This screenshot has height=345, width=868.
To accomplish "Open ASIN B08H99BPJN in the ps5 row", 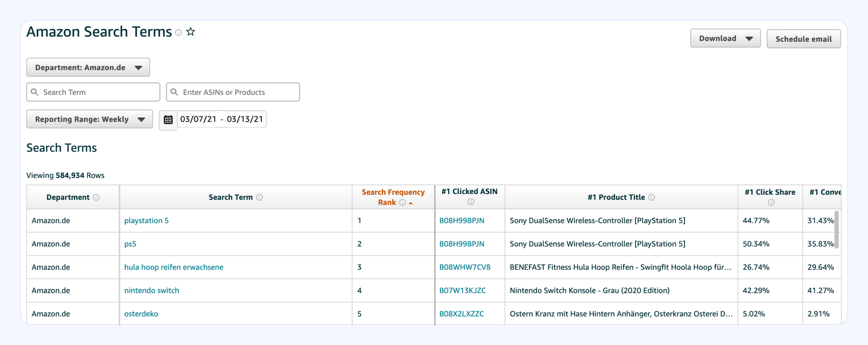I will pyautogui.click(x=462, y=244).
